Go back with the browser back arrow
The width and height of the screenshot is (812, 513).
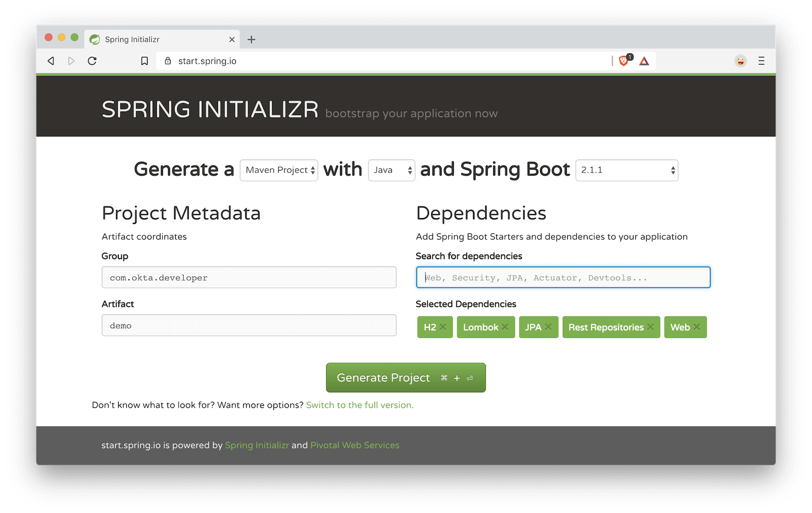(x=51, y=61)
